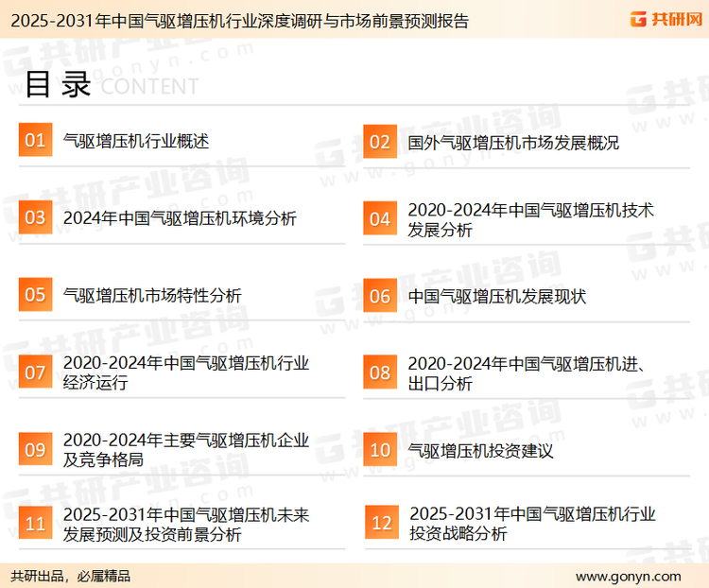The image size is (709, 588).
Task: Select 气驱增压机投资建议 entry
Action: click(480, 450)
